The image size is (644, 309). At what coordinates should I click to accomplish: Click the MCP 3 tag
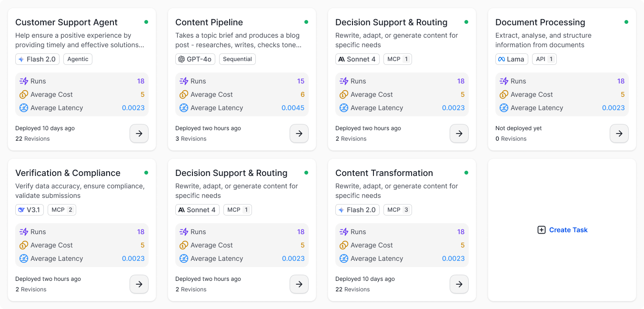398,210
